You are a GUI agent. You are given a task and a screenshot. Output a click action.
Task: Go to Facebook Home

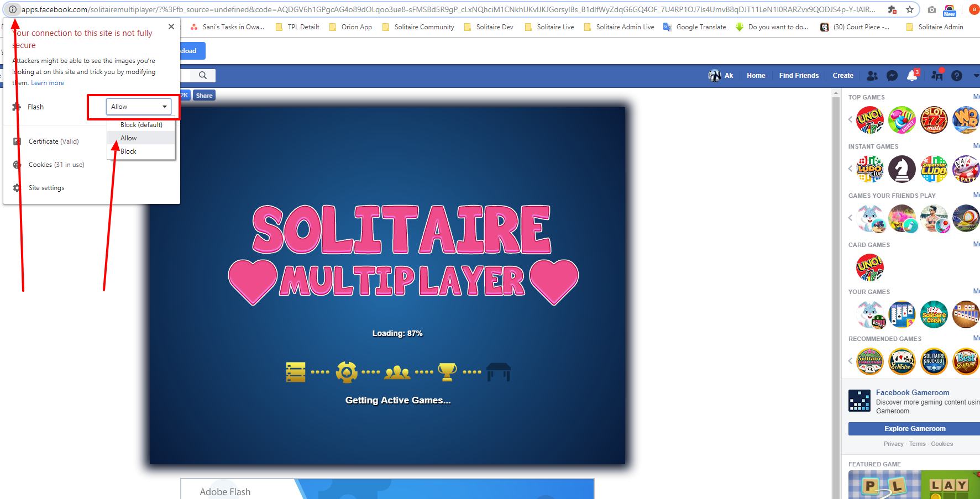coord(756,76)
